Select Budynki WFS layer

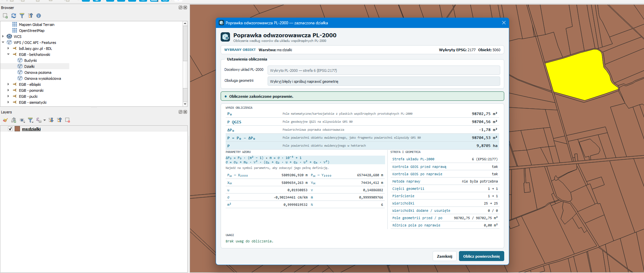click(x=31, y=61)
